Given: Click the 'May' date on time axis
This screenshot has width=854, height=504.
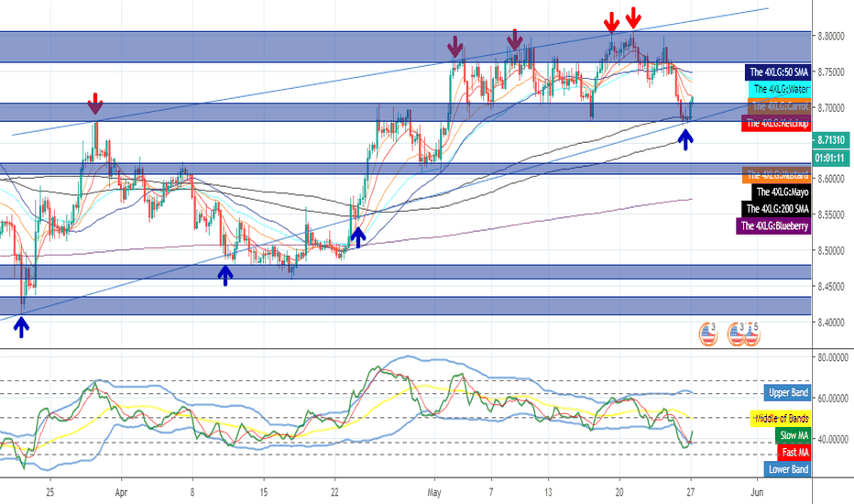Looking at the screenshot, I should click(434, 493).
